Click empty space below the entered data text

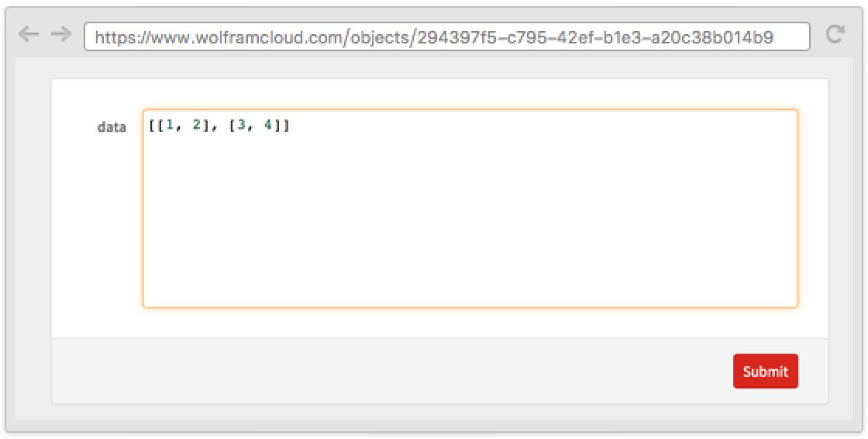pyautogui.click(x=470, y=222)
